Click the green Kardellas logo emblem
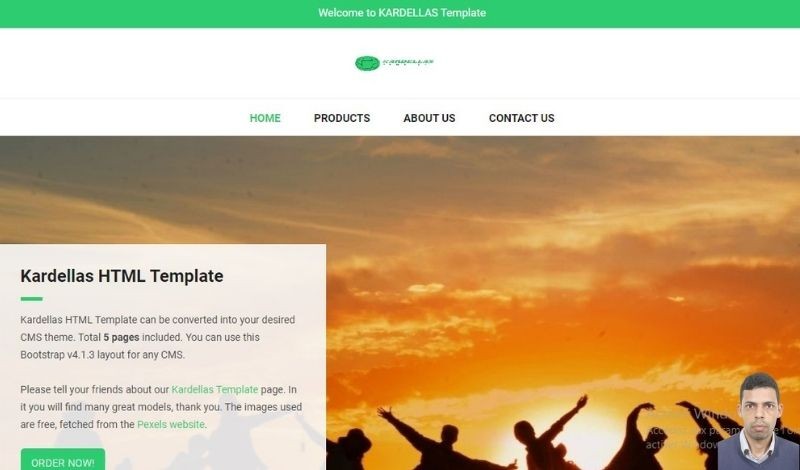800x470 pixels. pyautogui.click(x=367, y=63)
